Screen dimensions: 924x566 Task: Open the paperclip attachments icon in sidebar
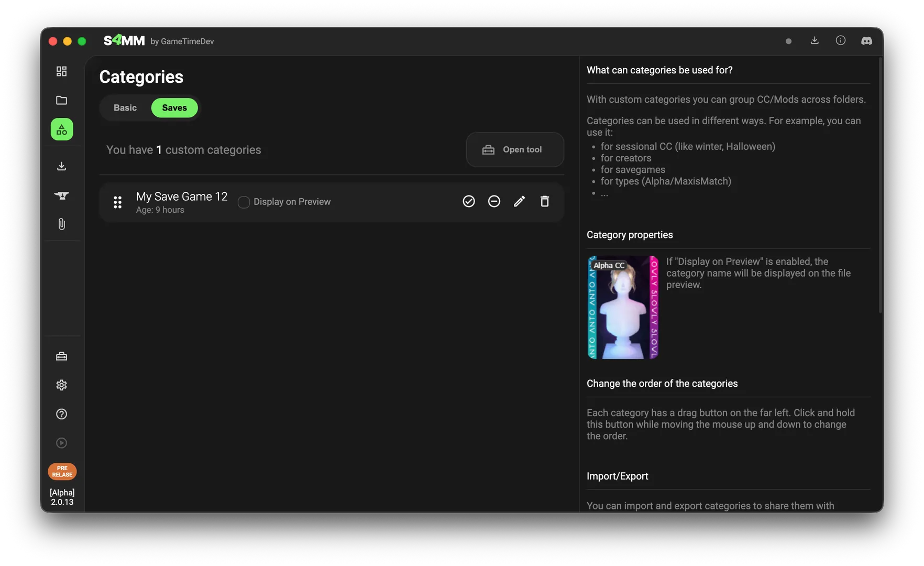click(x=62, y=224)
